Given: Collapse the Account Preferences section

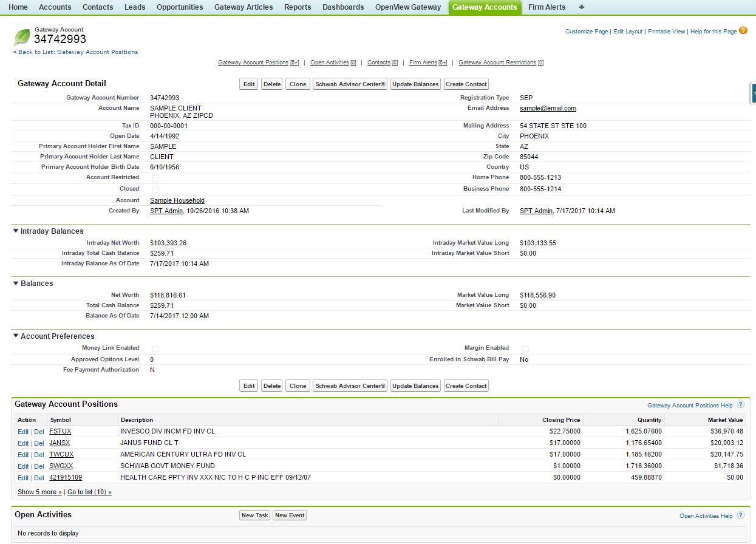Looking at the screenshot, I should 16,336.
